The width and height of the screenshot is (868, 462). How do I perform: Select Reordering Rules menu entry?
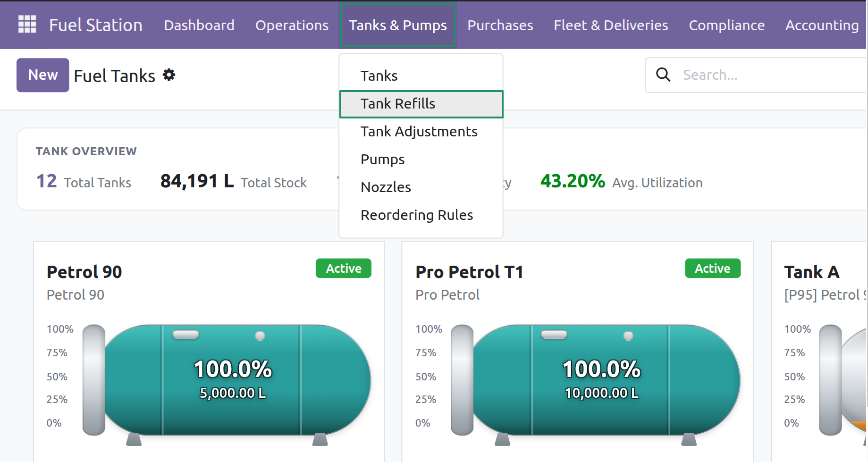click(x=421, y=215)
